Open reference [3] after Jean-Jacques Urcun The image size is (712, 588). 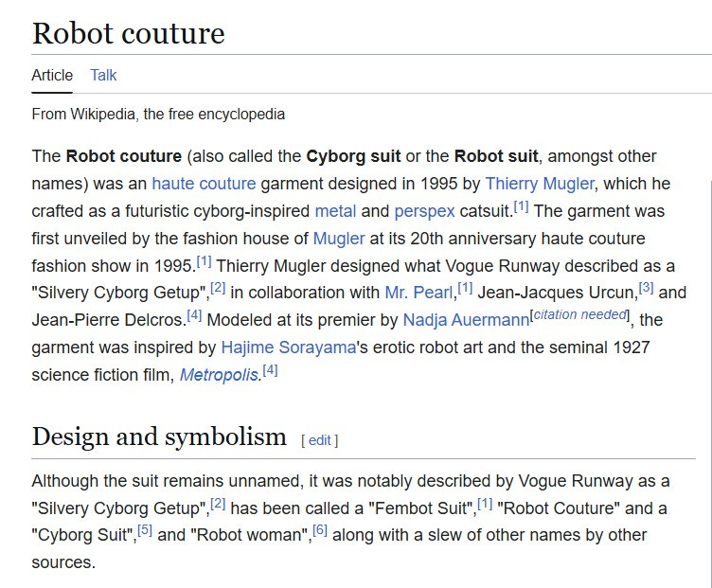tap(646, 288)
